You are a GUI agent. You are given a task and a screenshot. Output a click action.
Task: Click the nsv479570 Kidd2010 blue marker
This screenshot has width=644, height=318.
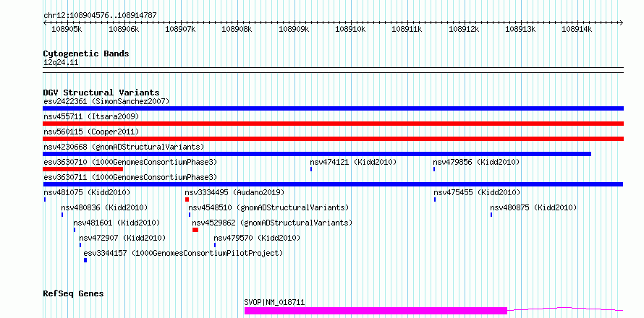click(x=215, y=245)
